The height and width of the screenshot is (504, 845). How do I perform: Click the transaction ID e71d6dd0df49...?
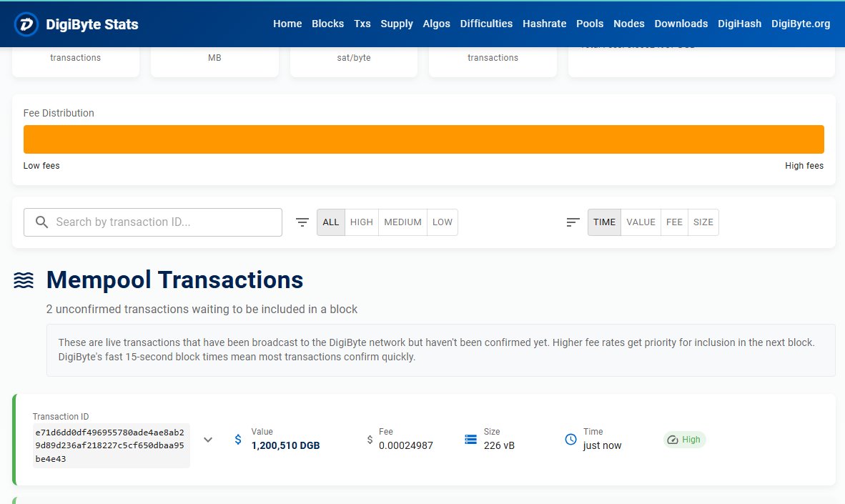(x=110, y=446)
